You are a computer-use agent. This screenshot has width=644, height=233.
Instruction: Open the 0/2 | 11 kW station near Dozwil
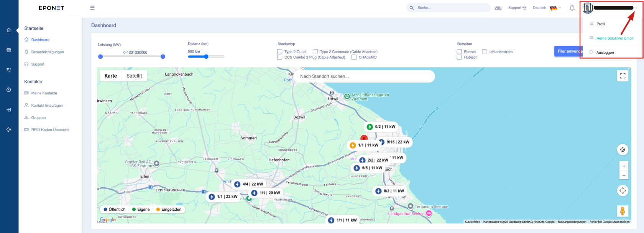[381, 127]
